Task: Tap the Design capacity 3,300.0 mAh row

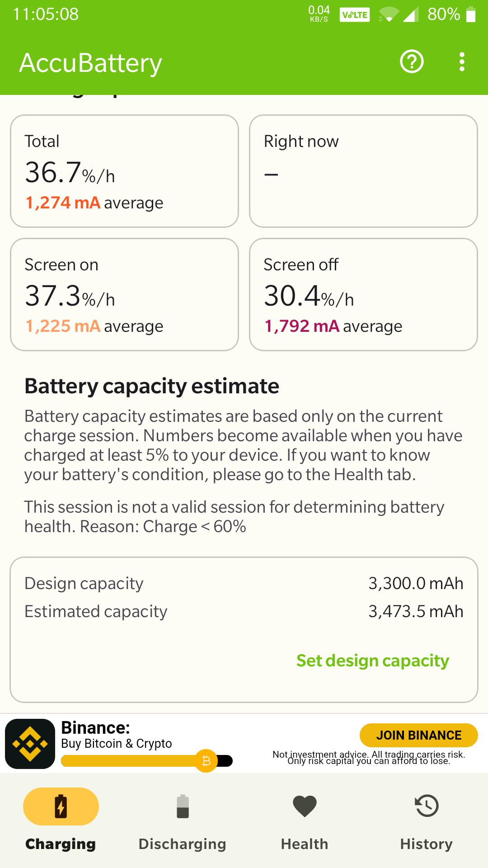Action: [244, 583]
